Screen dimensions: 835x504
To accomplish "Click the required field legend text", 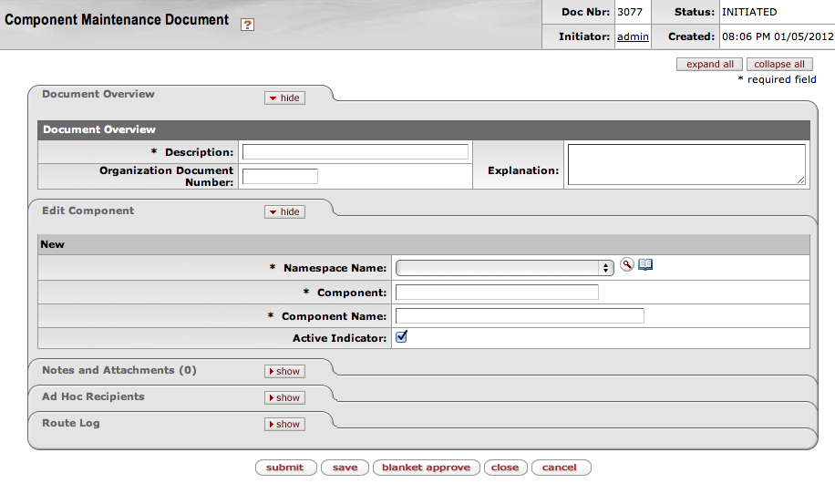I will pos(777,79).
